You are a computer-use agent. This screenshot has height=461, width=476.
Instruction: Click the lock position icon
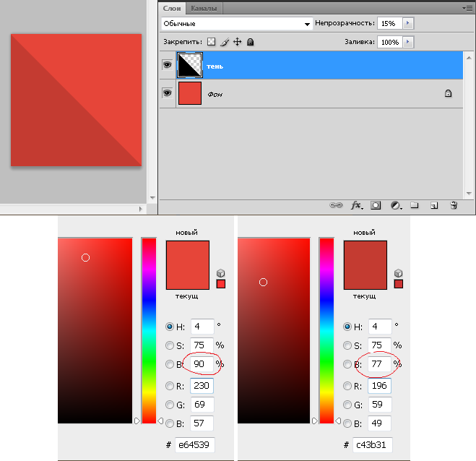click(237, 43)
